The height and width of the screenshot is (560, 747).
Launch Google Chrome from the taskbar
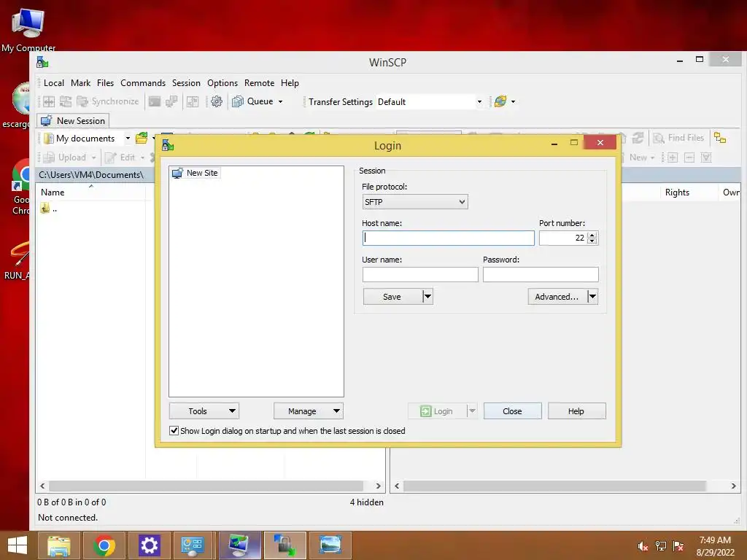[x=104, y=545]
